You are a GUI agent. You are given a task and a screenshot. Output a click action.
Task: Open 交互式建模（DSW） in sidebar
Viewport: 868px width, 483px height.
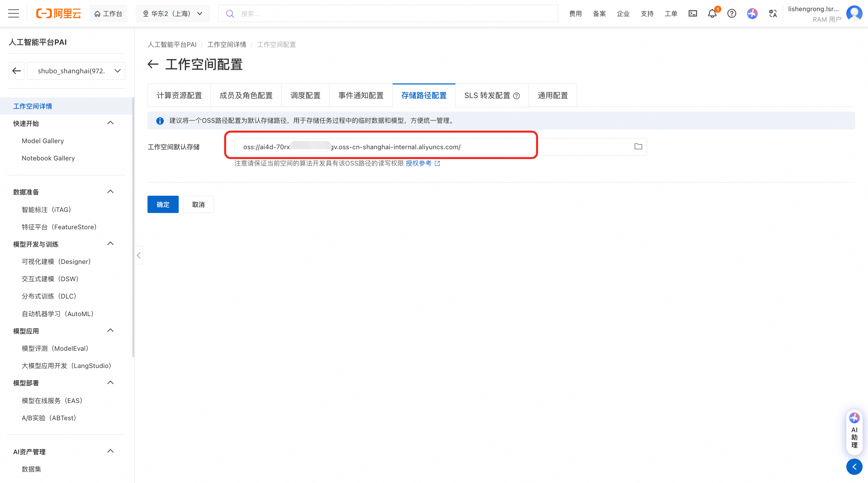50,279
